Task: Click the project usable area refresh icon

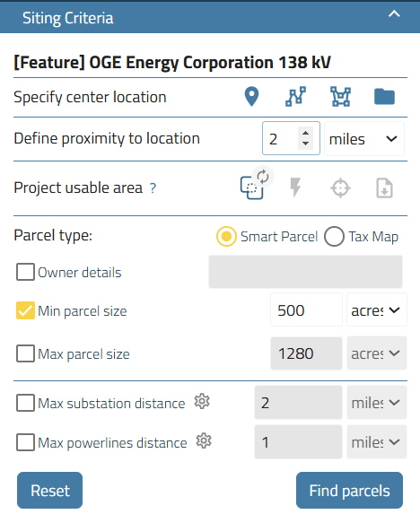Action: [263, 177]
